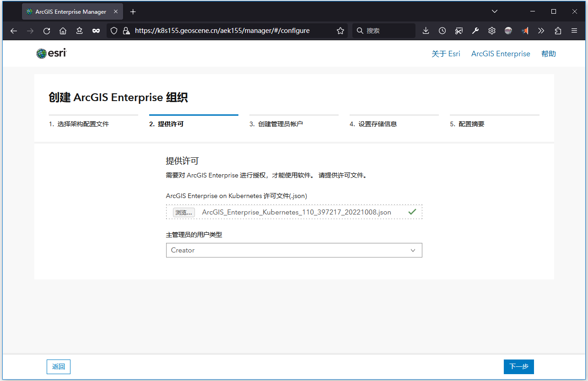The width and height of the screenshot is (588, 381).
Task: Click the shield tracking protection icon
Action: 114,31
